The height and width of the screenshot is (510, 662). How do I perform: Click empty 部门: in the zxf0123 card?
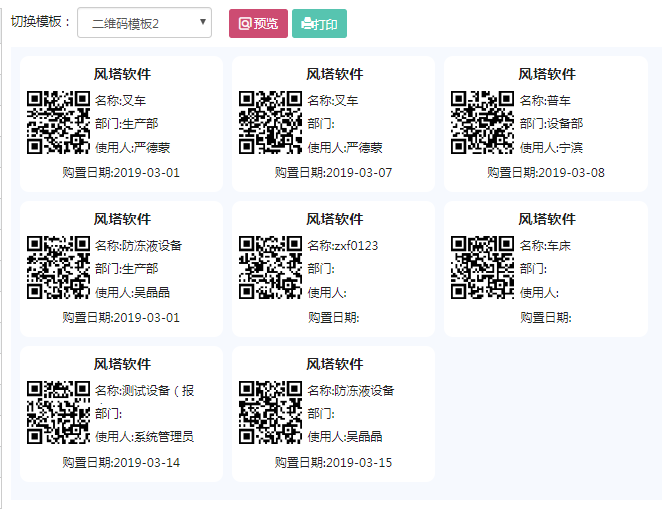(x=321, y=269)
